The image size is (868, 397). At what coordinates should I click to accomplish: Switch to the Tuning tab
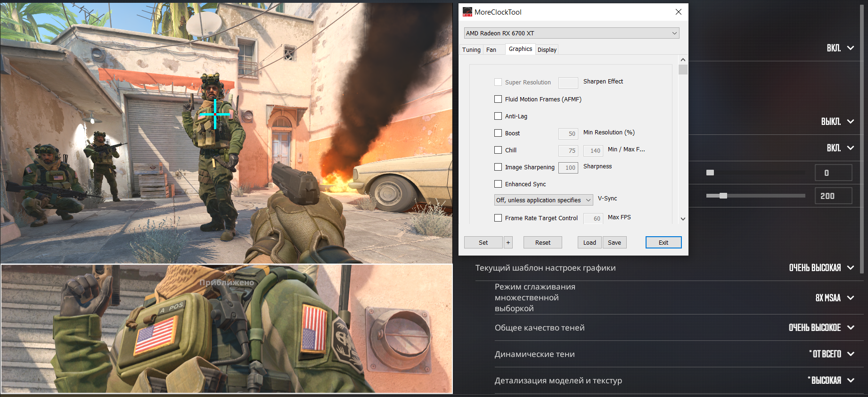pyautogui.click(x=471, y=50)
